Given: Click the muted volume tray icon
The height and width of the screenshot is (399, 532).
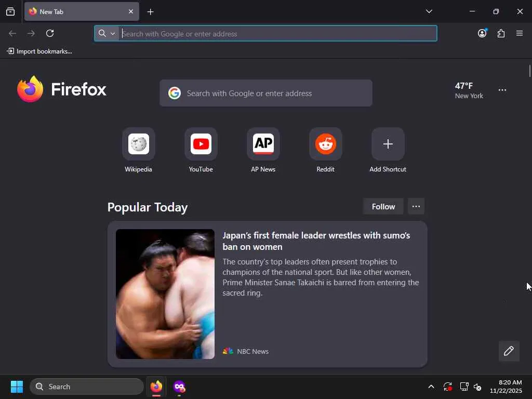Looking at the screenshot, I should pyautogui.click(x=477, y=387).
